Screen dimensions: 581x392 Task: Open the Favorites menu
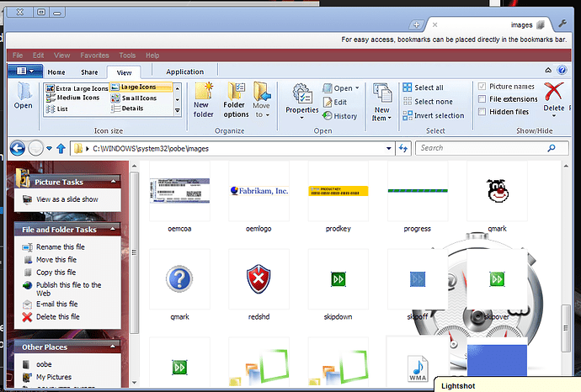[94, 56]
